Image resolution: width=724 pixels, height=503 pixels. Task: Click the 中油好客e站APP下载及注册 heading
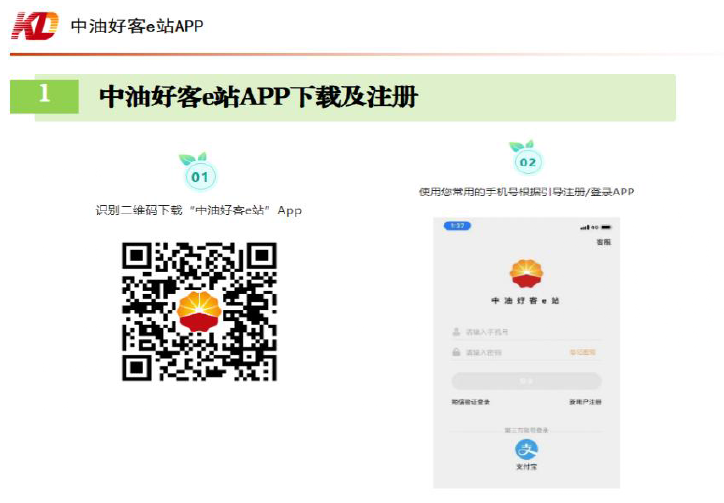click(x=258, y=97)
